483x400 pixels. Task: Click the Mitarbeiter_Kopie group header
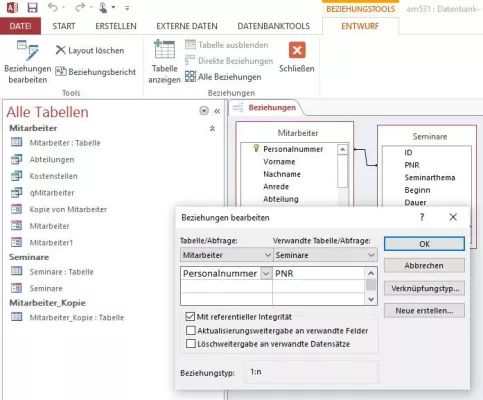click(x=47, y=303)
